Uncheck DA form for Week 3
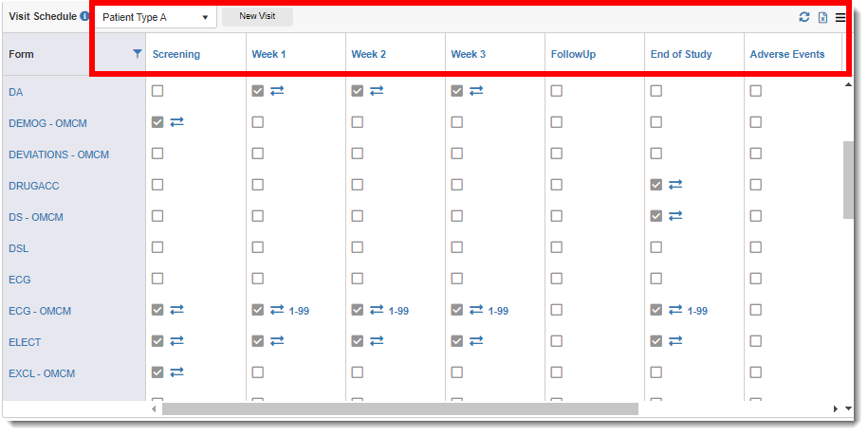868x435 pixels. click(457, 91)
